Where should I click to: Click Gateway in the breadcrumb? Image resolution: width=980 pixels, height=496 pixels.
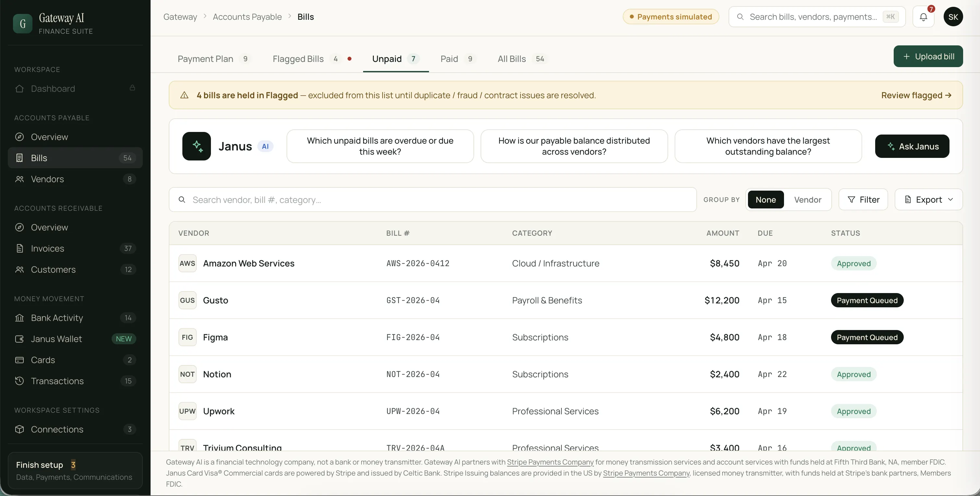pos(180,17)
